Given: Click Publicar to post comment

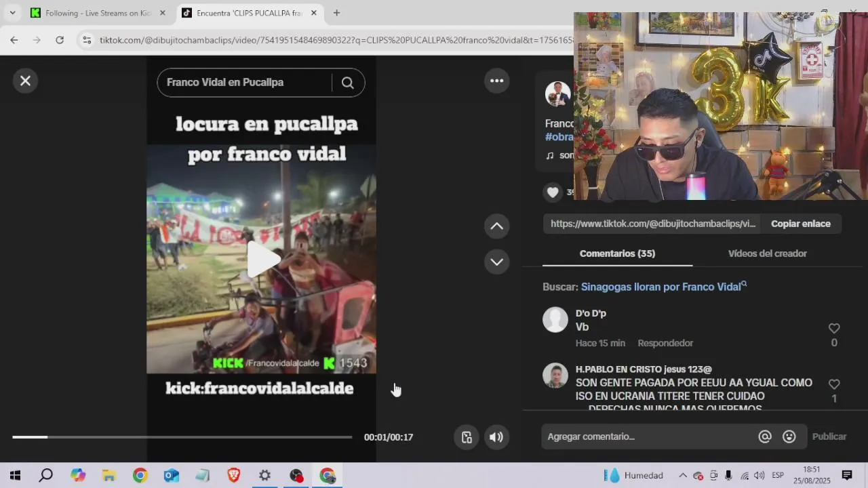Looking at the screenshot, I should point(829,436).
